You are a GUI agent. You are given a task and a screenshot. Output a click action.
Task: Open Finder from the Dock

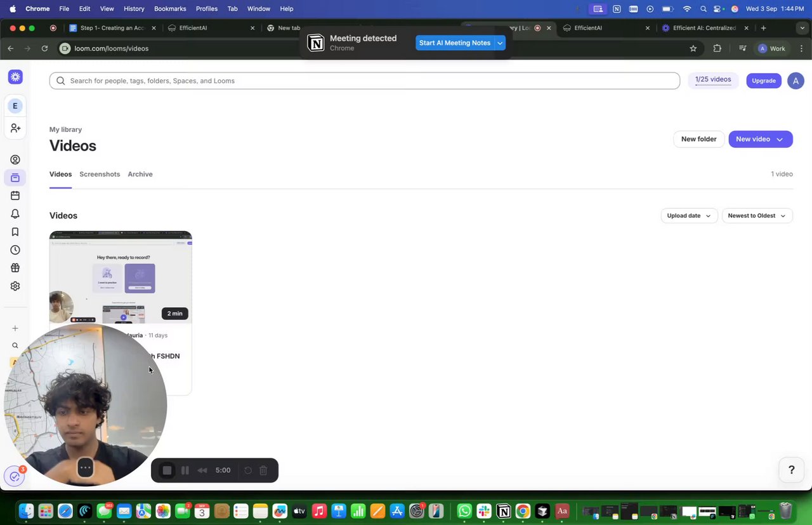tap(26, 510)
